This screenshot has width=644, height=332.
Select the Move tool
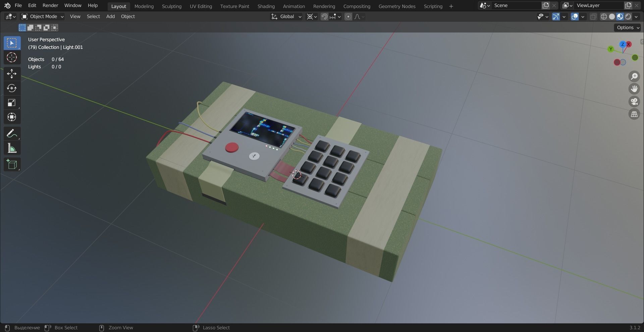pyautogui.click(x=12, y=74)
